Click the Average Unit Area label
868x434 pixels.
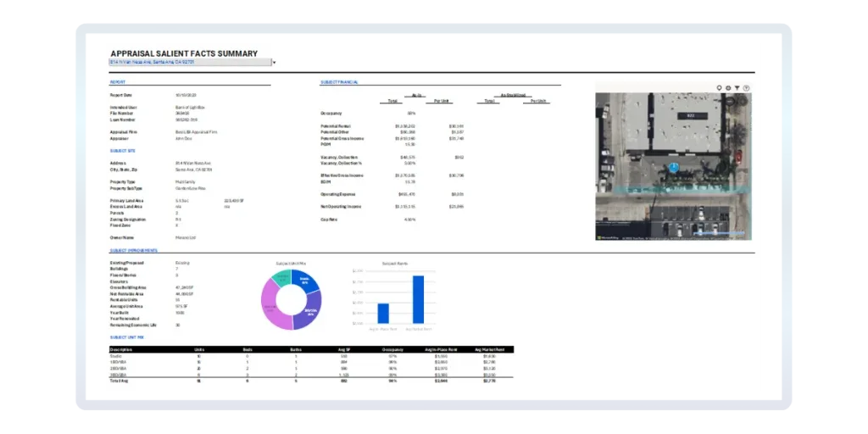pos(127,307)
